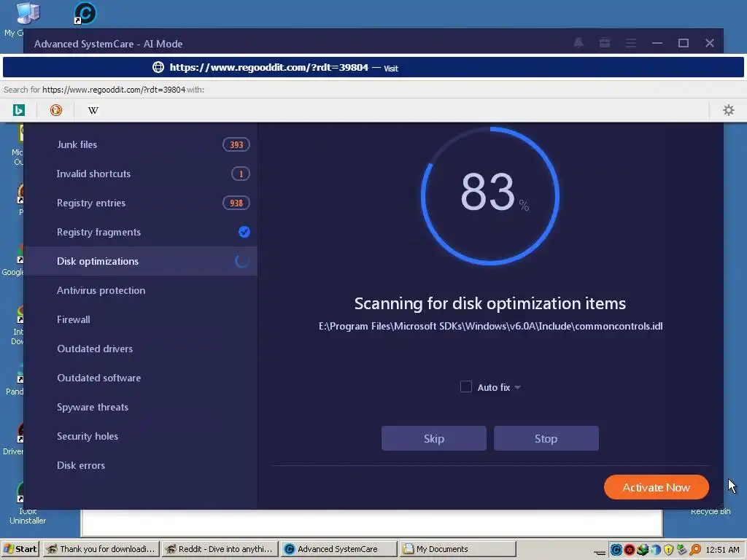
Task: Stop the scan with Stop button
Action: point(546,438)
